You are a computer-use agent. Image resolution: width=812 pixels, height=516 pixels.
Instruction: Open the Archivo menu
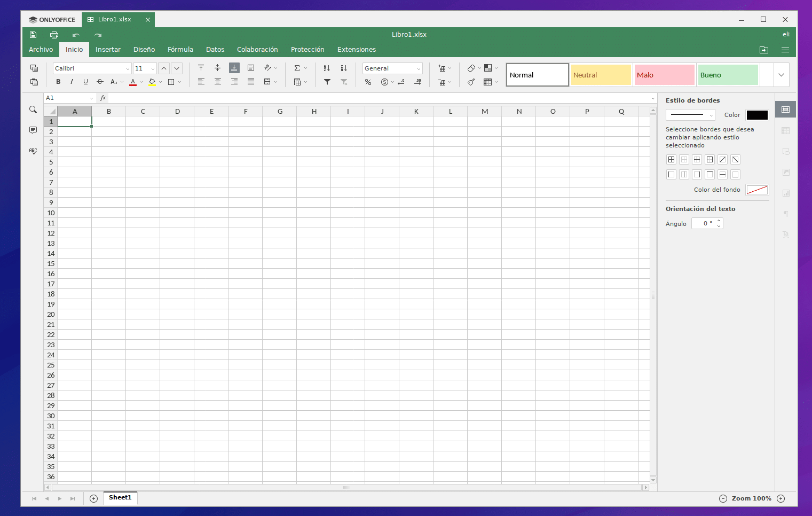click(x=41, y=50)
